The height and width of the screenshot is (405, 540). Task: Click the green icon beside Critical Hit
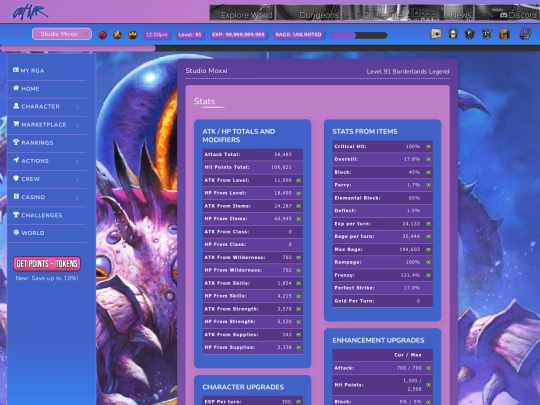(x=428, y=147)
